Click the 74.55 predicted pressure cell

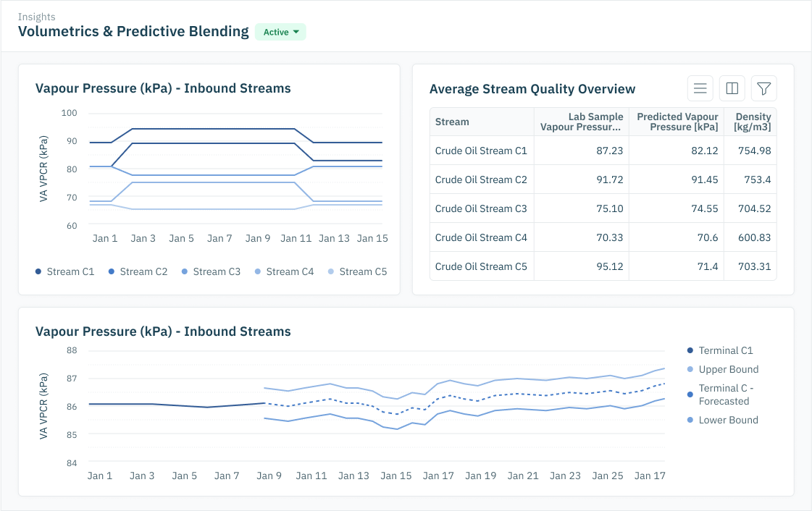click(x=677, y=208)
